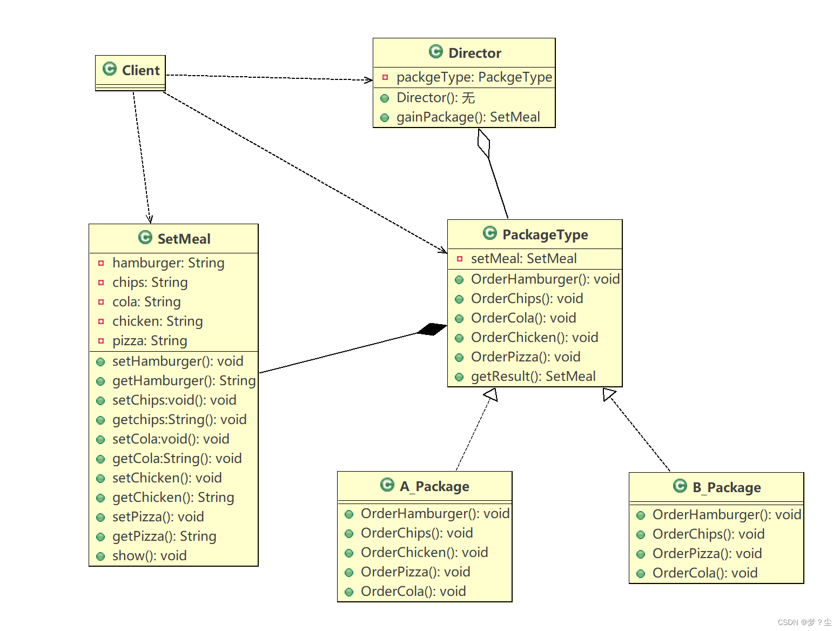Click the green method icon for getResult()
The image size is (840, 631).
[459, 377]
